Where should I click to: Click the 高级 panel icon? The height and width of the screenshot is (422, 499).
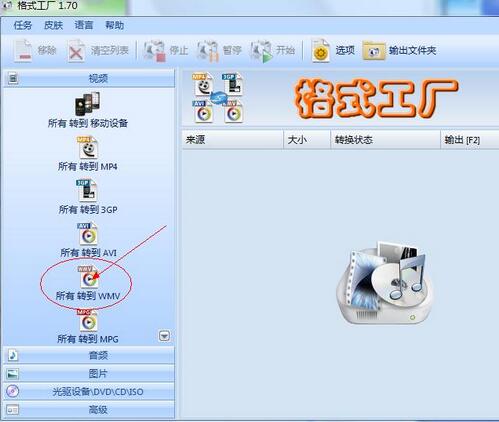[x=13, y=410]
